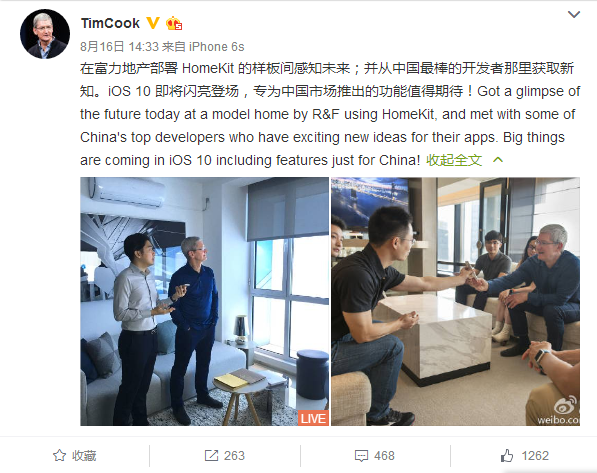Click the green up-chevron after 收起全文

pyautogui.click(x=498, y=160)
